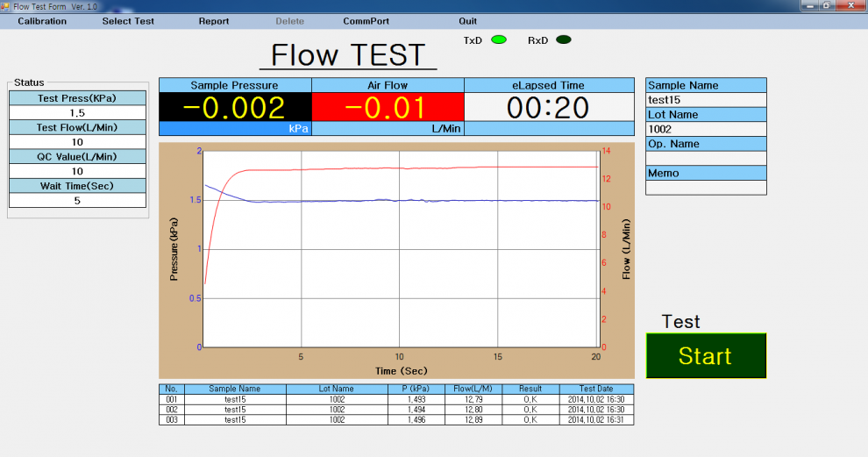Image resolution: width=868 pixels, height=457 pixels.
Task: Click flow value 12,89 in row 003
Action: [473, 420]
